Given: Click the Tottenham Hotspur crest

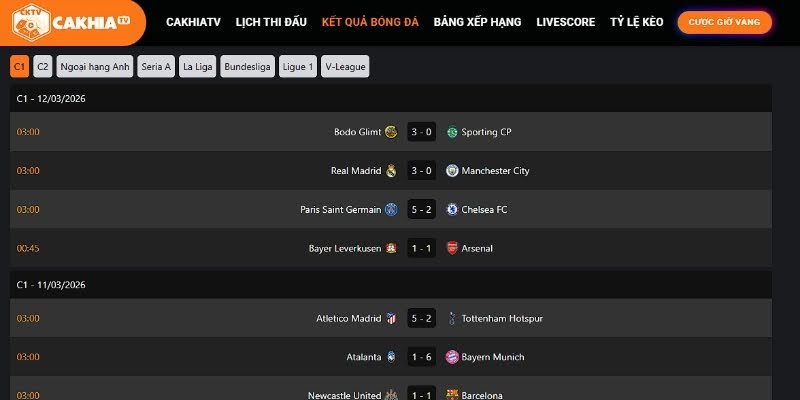Looking at the screenshot, I should (x=452, y=318).
